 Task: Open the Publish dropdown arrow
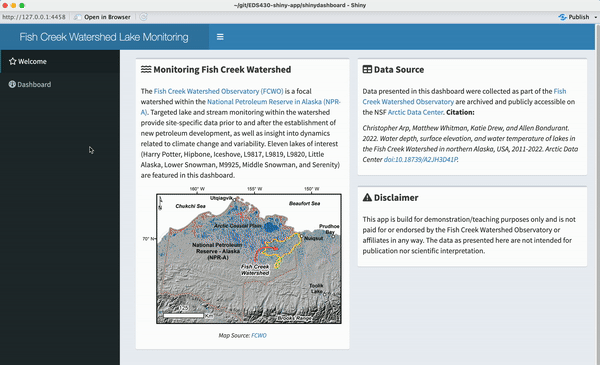point(595,17)
